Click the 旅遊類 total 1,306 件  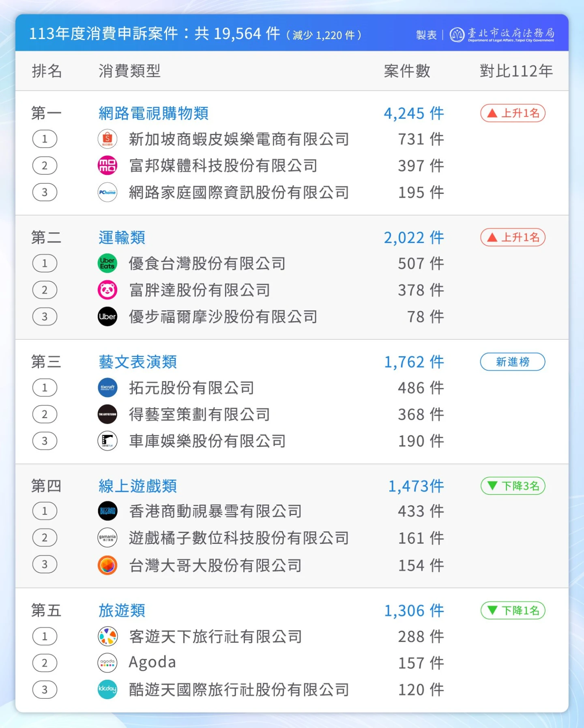pyautogui.click(x=414, y=611)
